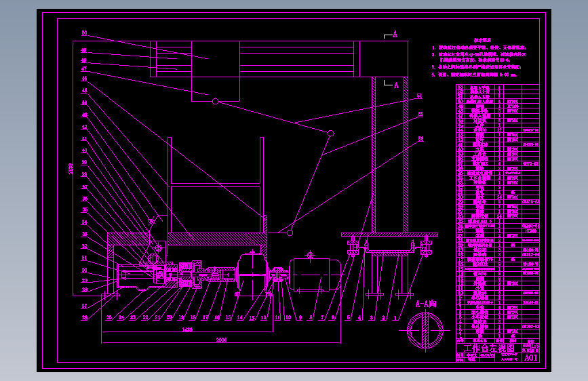Select leader callout 30 in the drawing

coord(84,270)
